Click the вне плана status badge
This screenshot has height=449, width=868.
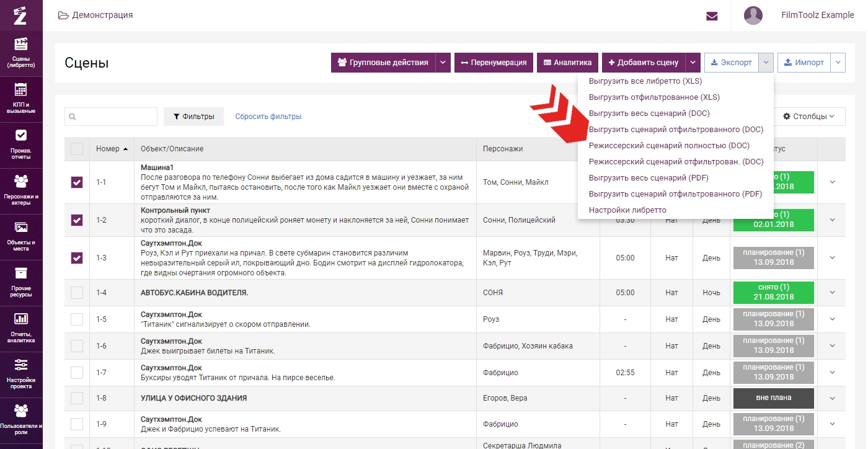point(773,398)
